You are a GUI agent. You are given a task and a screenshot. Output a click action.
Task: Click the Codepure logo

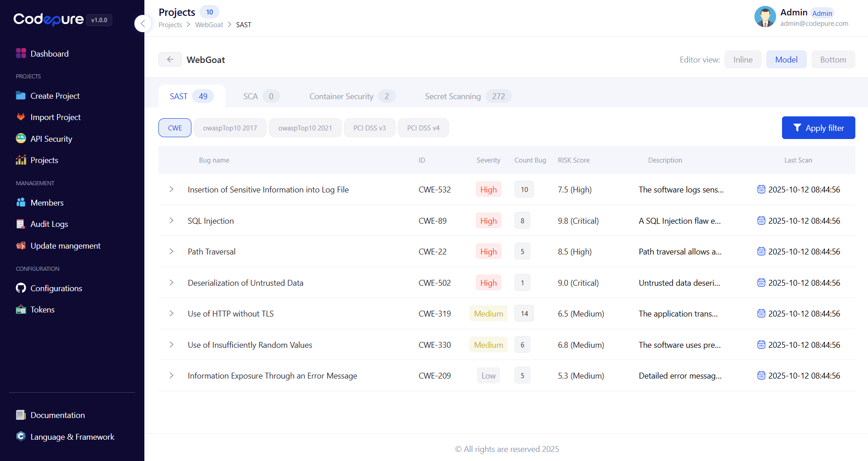pos(48,19)
